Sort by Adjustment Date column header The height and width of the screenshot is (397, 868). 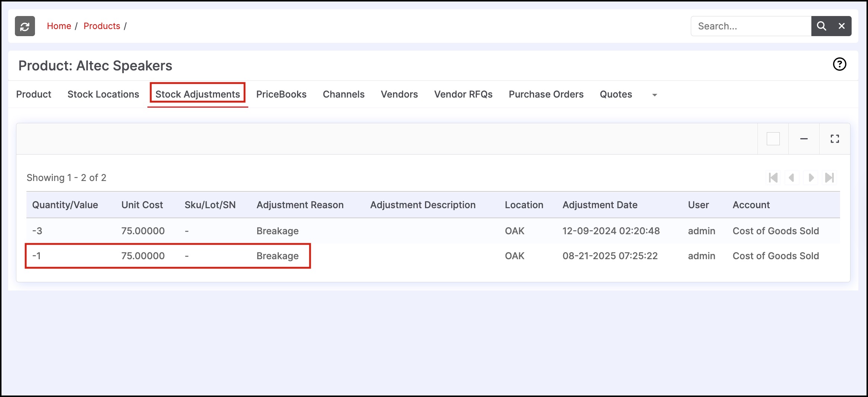(600, 205)
